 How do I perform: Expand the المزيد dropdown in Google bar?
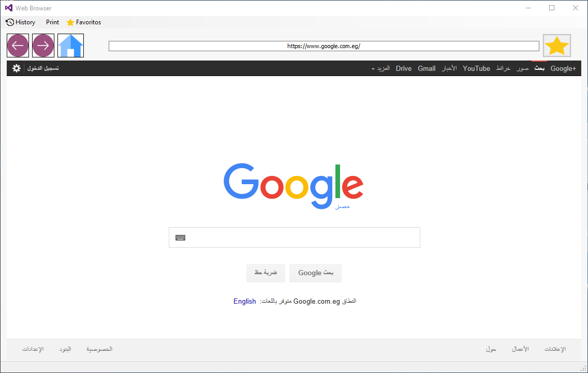pyautogui.click(x=380, y=68)
